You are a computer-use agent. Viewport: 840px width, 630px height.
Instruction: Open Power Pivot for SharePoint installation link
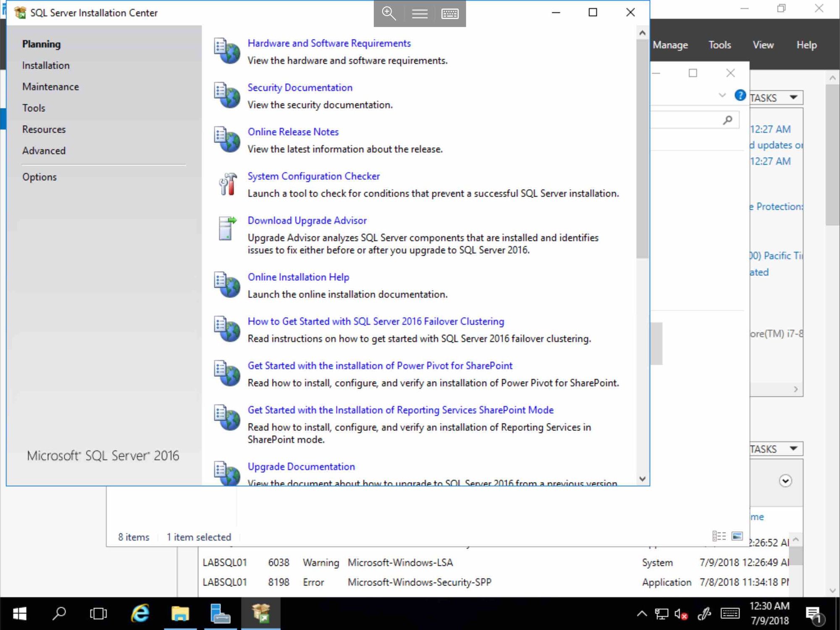pos(380,366)
